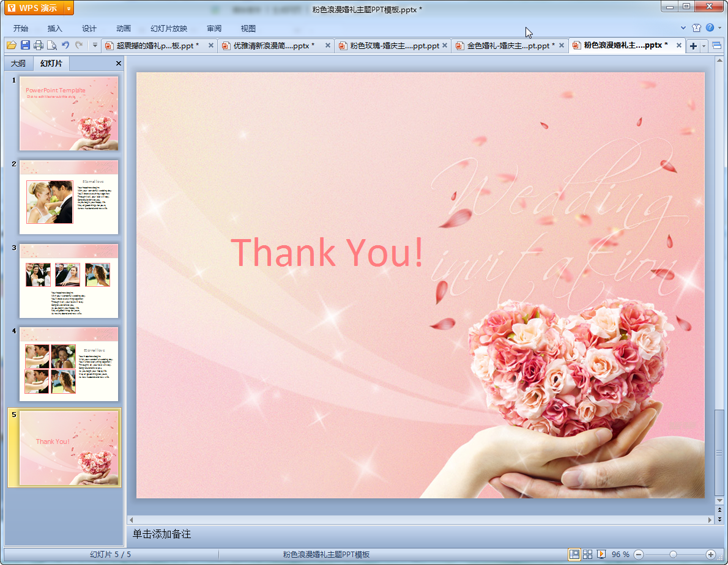Open the skin/theme shirt icon
728x565 pixels.
click(696, 28)
